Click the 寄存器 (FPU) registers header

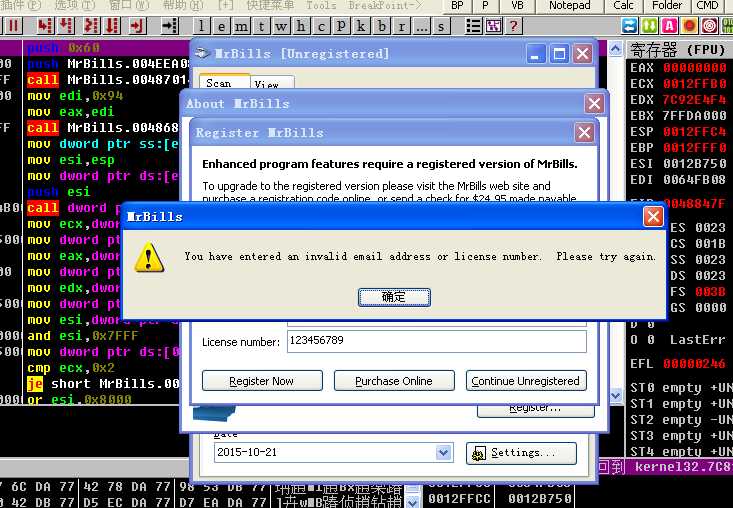tap(678, 49)
